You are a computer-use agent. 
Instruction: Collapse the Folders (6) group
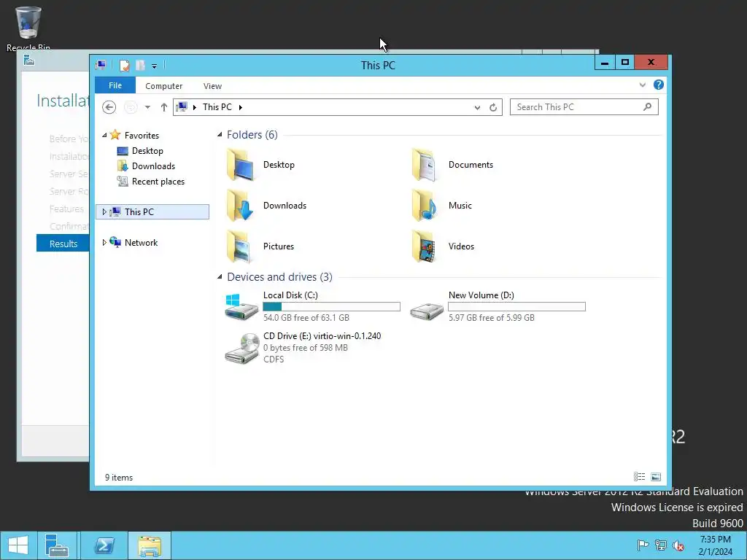coord(220,135)
